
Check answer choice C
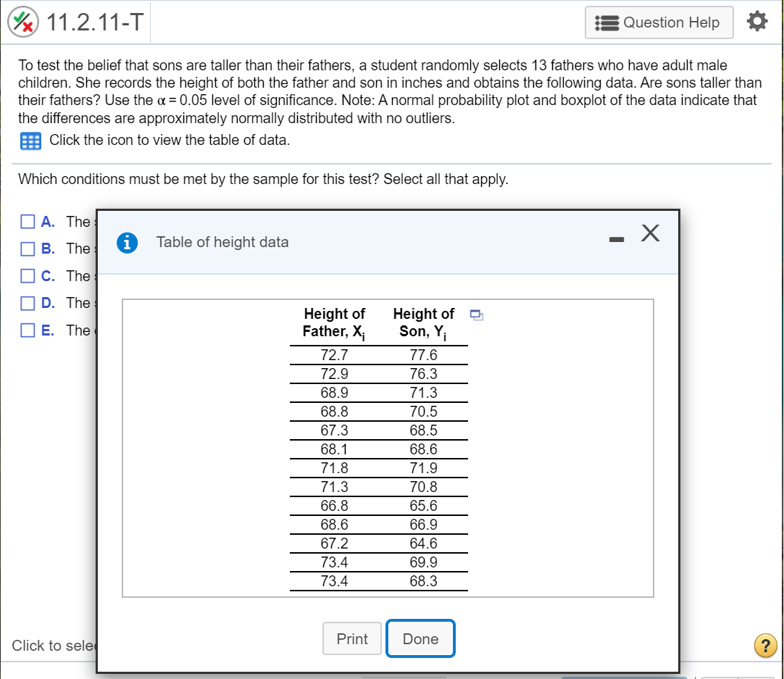(x=28, y=275)
